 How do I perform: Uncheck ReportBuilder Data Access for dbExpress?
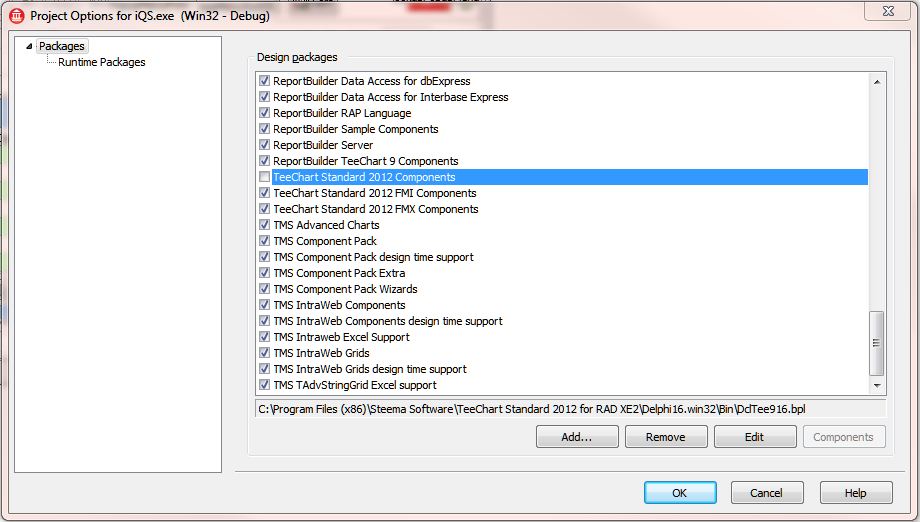coord(265,81)
